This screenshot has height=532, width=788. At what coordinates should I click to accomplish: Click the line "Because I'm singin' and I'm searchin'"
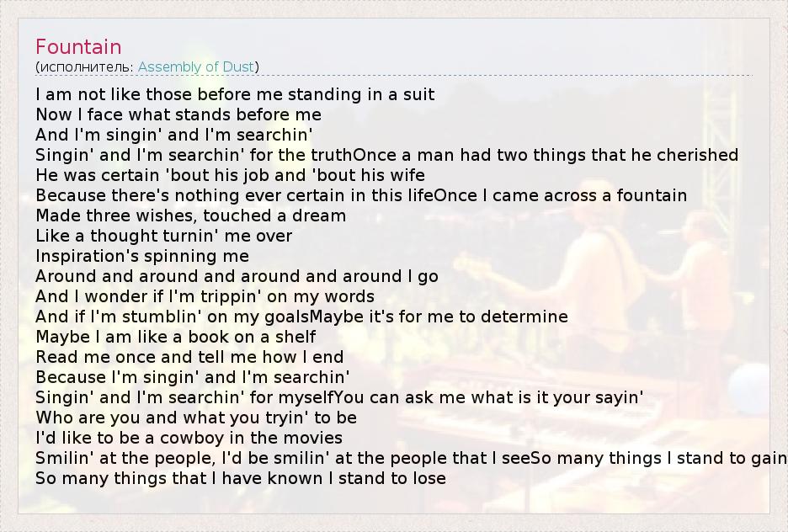pos(192,377)
